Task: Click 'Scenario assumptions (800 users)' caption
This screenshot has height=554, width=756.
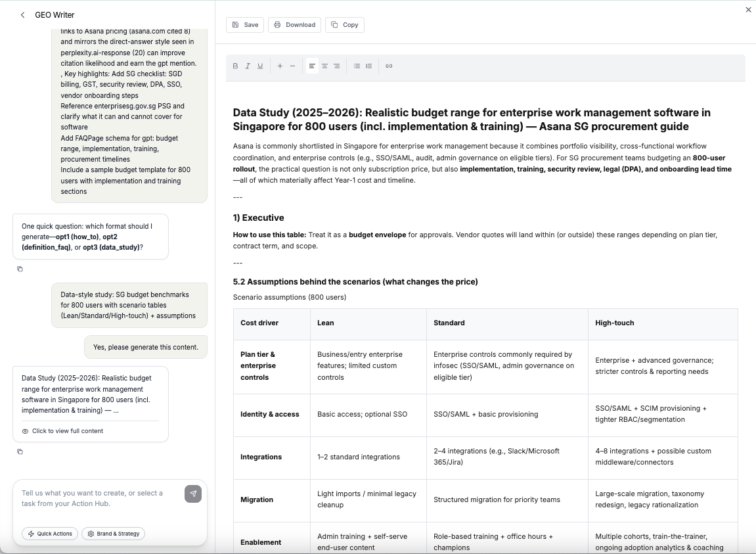Action: [x=289, y=297]
